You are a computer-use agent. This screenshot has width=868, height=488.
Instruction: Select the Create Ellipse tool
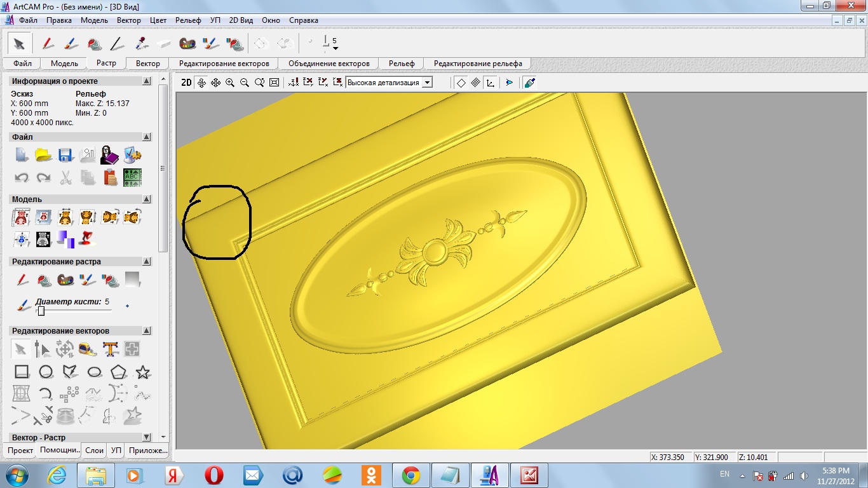tap(95, 372)
